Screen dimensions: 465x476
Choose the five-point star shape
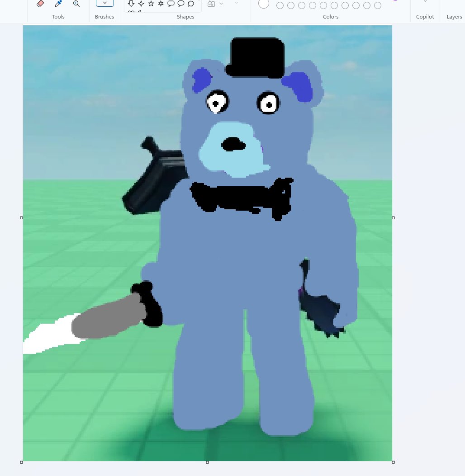151,4
